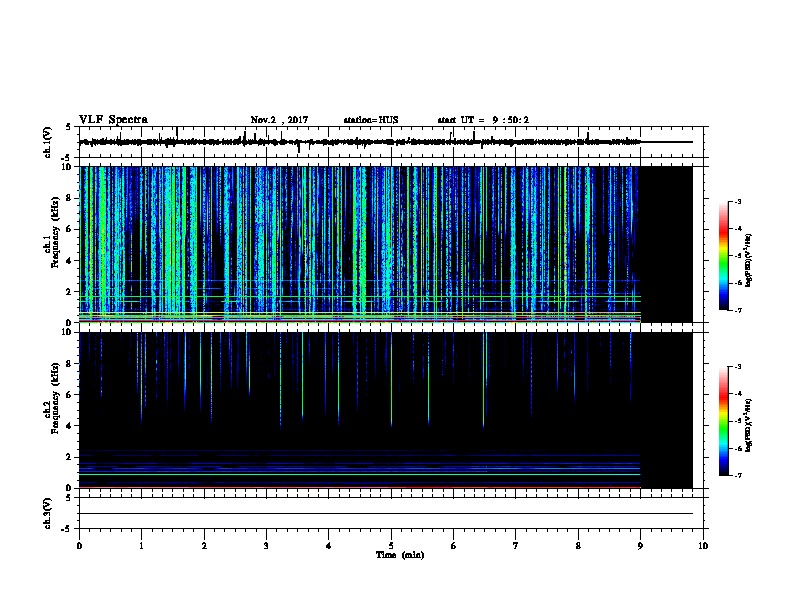Image resolution: width=792 pixels, height=612 pixels.
Task: Click the ch.1 color bar log(PSD) label
Action: [749, 260]
